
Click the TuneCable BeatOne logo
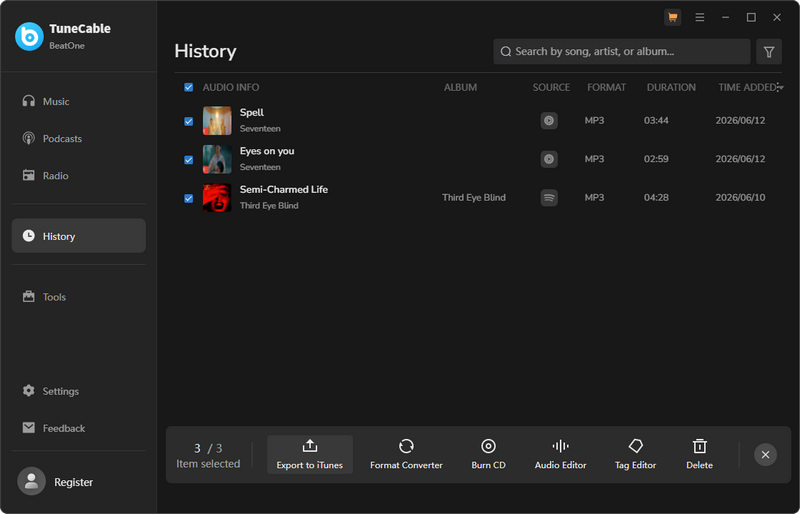[29, 36]
